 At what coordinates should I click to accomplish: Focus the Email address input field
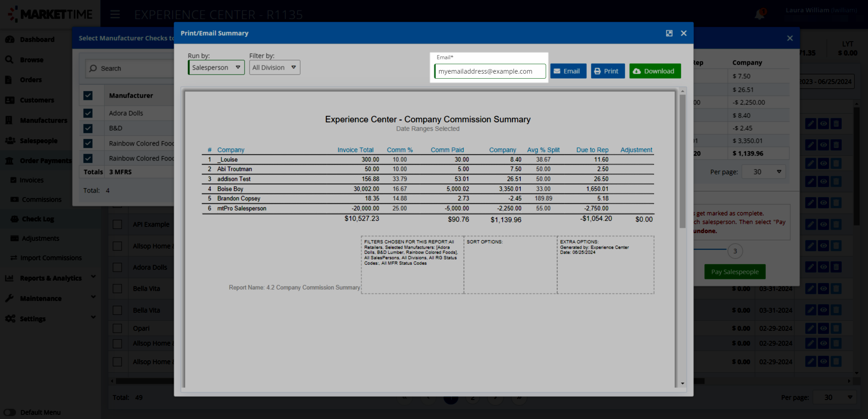tap(490, 71)
